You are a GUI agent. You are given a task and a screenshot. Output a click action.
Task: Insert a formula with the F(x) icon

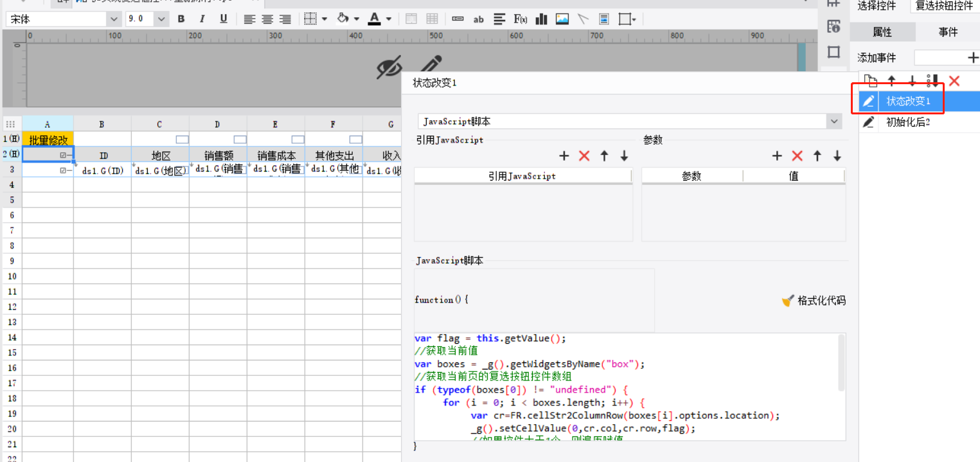tap(521, 19)
